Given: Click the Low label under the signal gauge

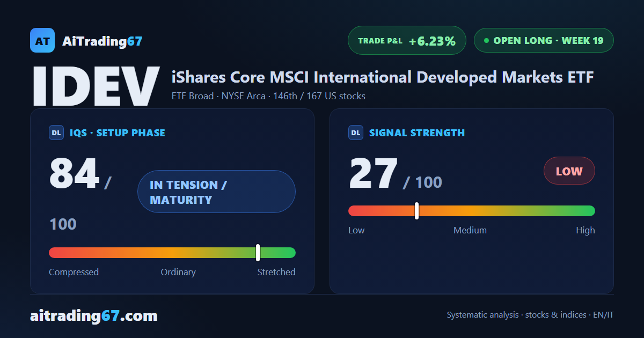Looking at the screenshot, I should [x=356, y=230].
